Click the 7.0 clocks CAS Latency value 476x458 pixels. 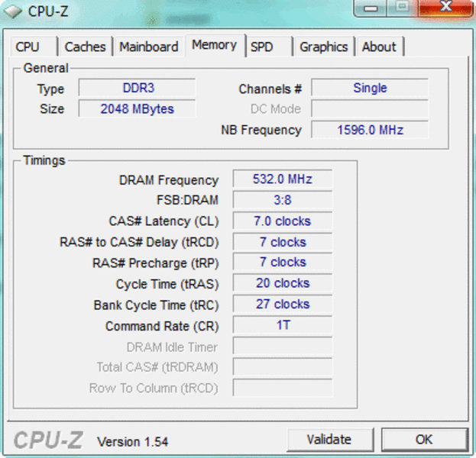(283, 221)
